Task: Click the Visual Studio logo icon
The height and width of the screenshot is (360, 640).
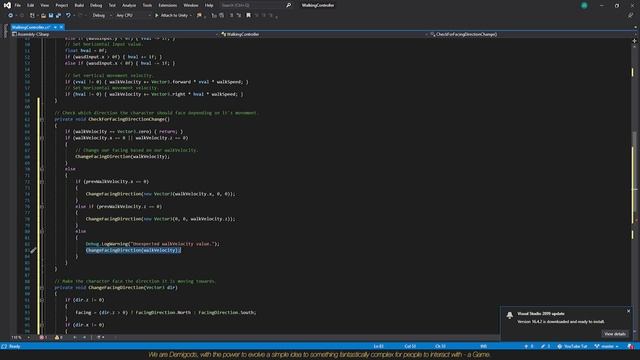Action: tap(7, 5)
